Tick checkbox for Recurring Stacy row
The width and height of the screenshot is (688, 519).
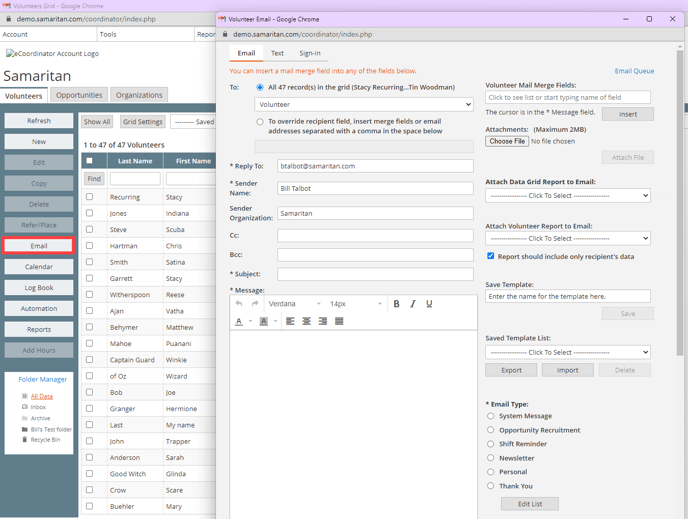click(90, 197)
